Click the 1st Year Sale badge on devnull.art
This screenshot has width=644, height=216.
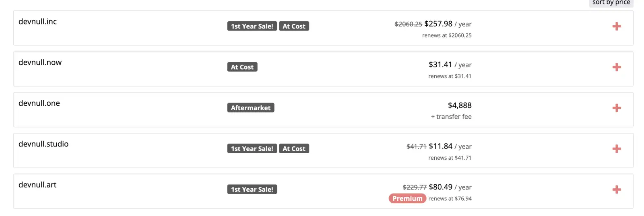coord(252,189)
